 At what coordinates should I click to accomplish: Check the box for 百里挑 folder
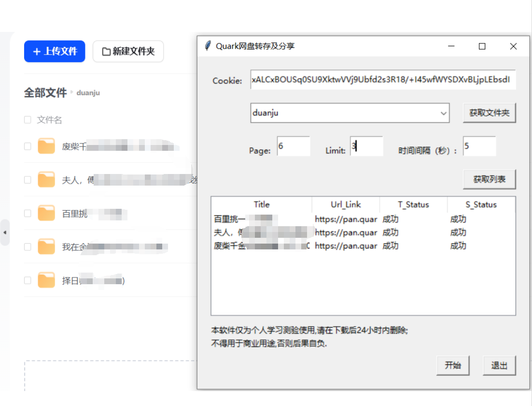coord(28,213)
